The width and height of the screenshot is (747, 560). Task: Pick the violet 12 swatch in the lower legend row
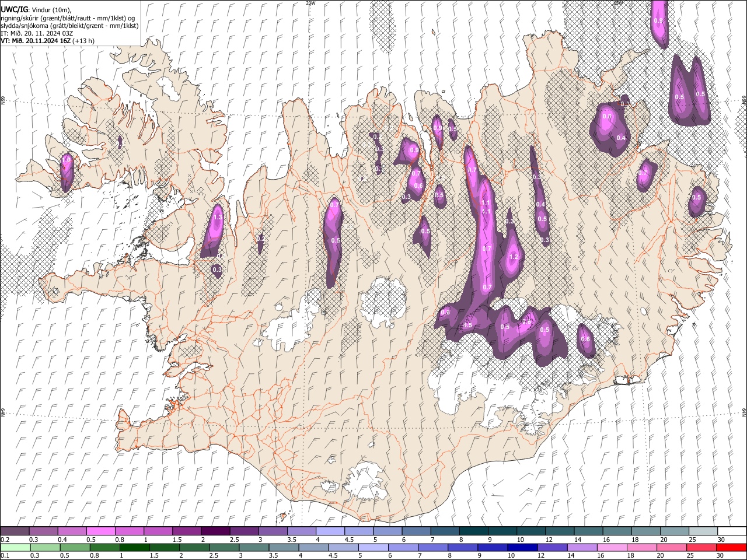(553, 548)
